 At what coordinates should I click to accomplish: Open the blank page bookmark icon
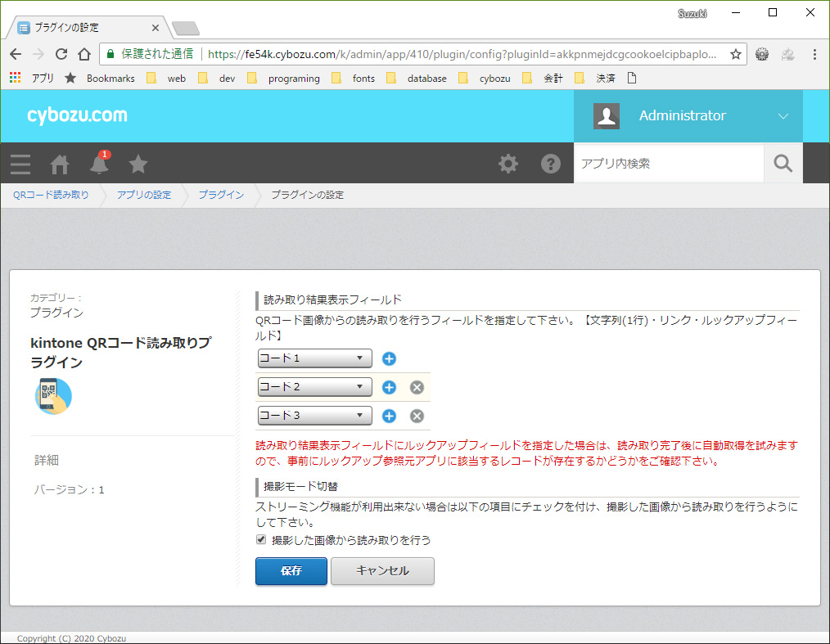[631, 78]
